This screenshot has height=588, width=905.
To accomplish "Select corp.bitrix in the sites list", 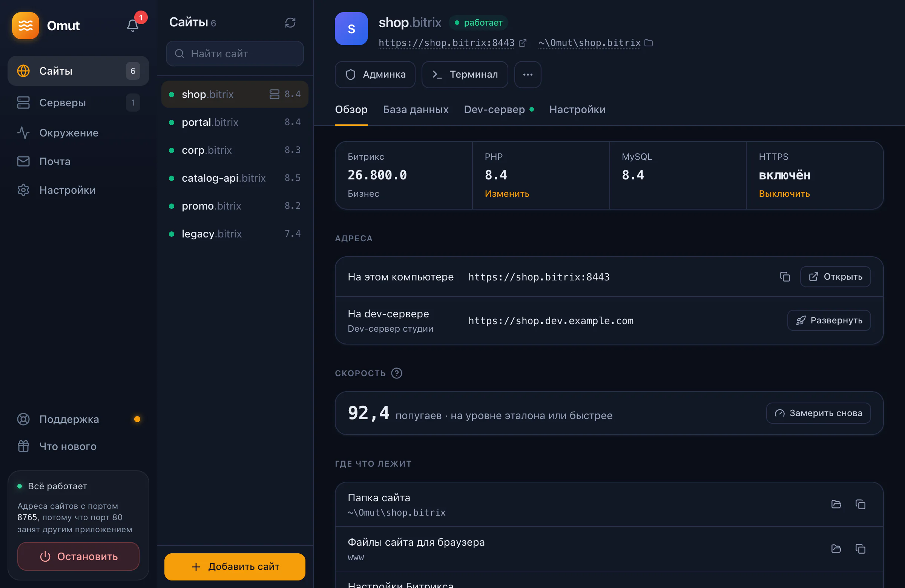I will [235, 150].
